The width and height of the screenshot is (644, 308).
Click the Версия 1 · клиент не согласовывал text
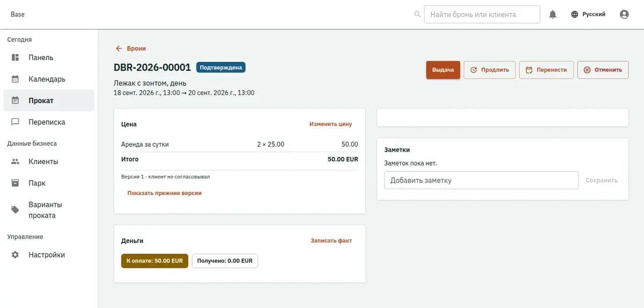165,176
